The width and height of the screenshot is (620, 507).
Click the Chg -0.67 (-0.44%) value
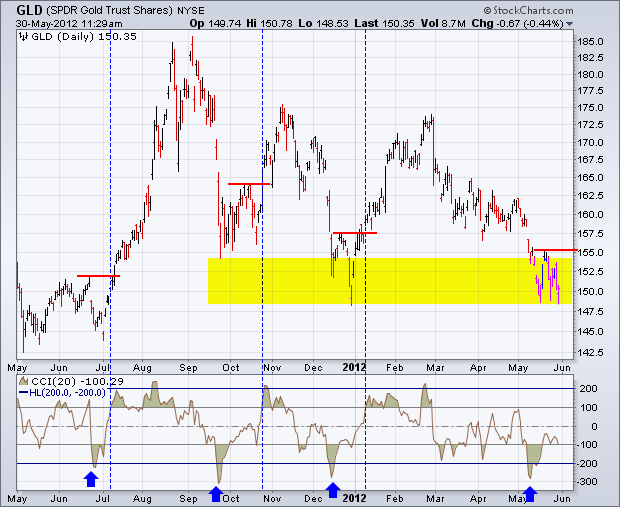517,24
